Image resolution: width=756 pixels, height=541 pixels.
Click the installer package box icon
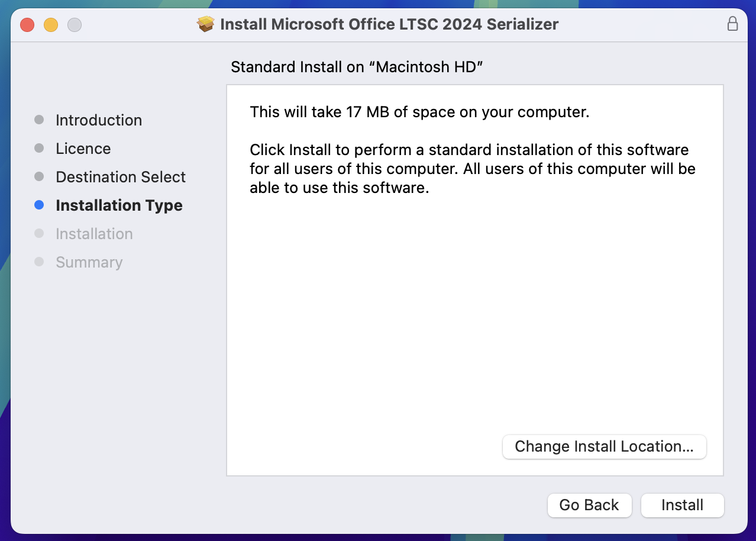coord(205,24)
